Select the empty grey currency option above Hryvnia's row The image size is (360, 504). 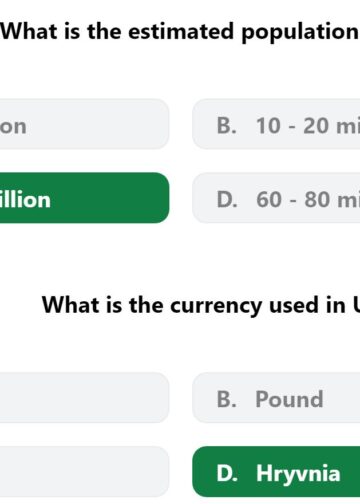84,398
